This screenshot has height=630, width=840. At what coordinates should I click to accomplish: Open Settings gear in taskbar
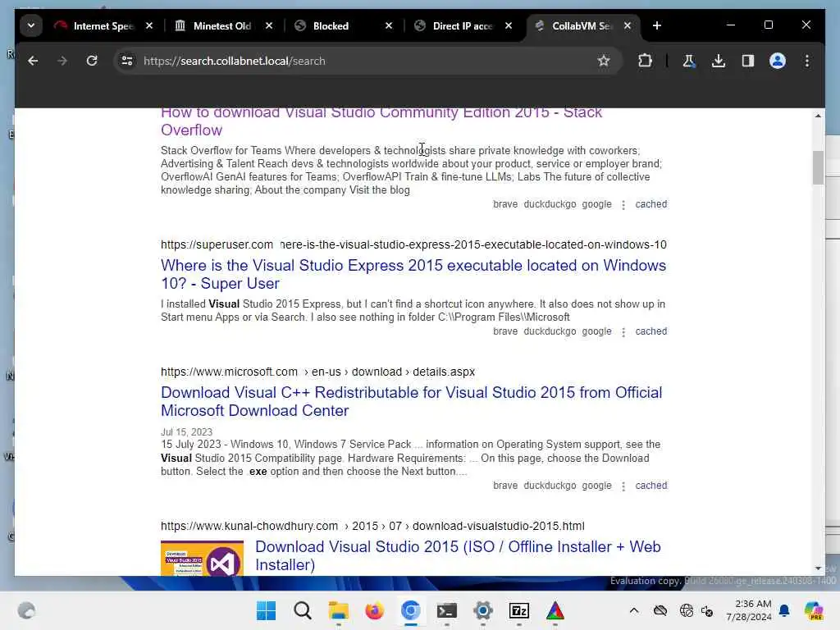coord(482,610)
